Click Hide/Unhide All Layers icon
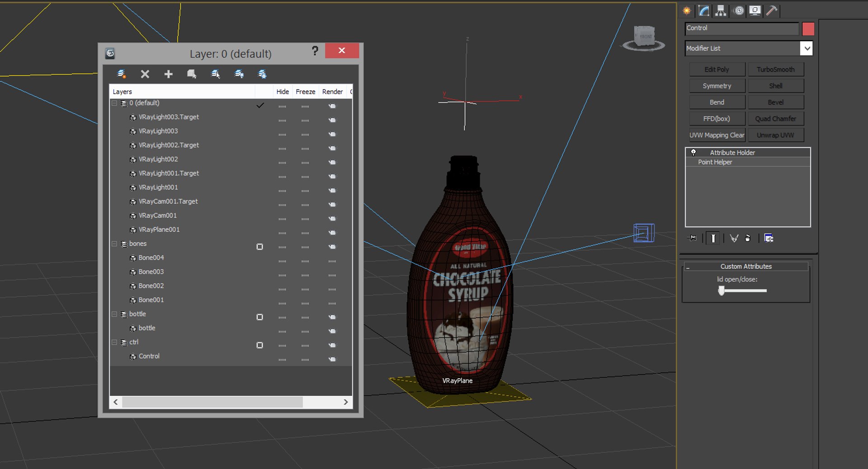 click(239, 74)
